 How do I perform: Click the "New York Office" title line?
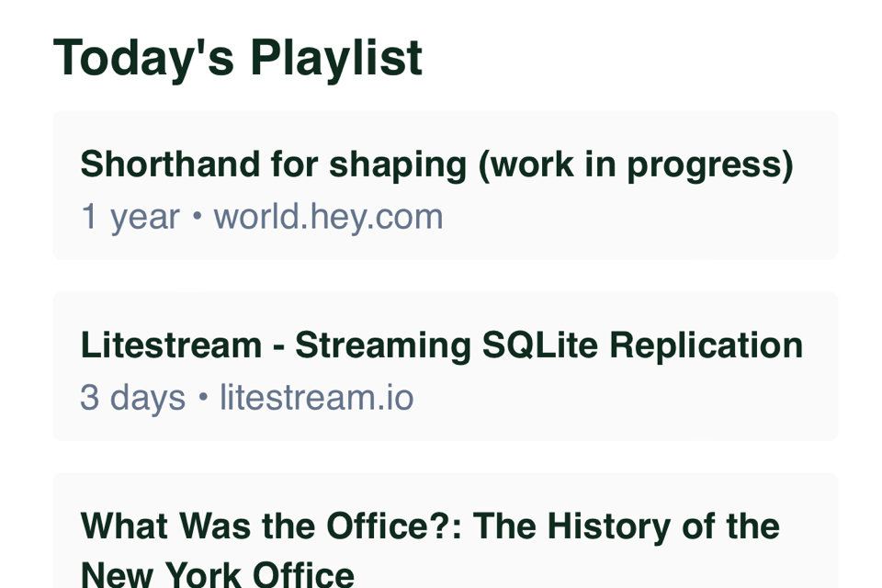click(217, 574)
